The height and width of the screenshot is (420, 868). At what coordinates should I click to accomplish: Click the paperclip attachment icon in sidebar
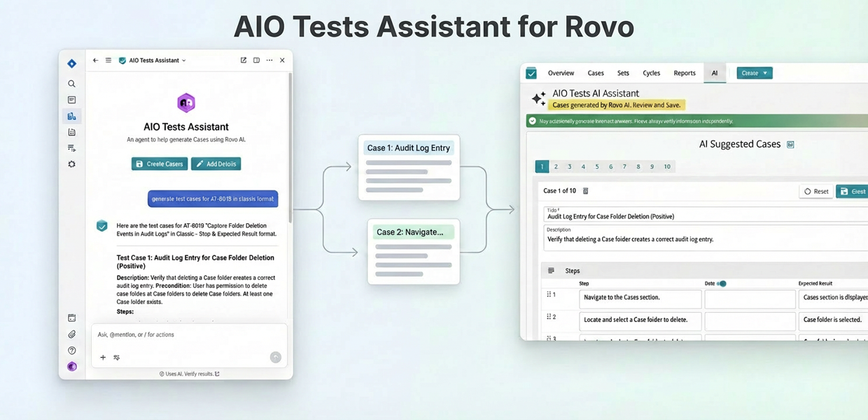click(71, 335)
